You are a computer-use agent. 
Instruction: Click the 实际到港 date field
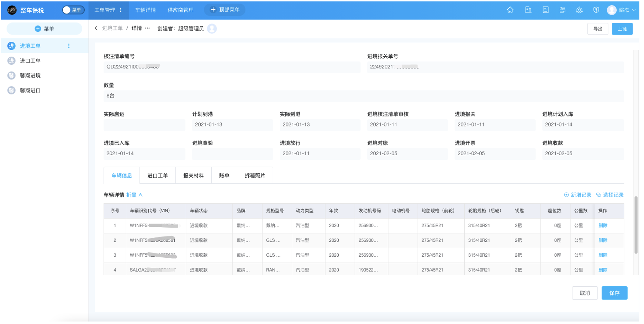pos(320,125)
